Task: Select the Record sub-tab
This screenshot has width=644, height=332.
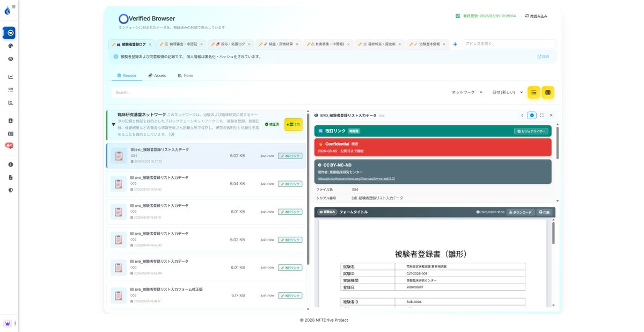Action: coord(127,76)
